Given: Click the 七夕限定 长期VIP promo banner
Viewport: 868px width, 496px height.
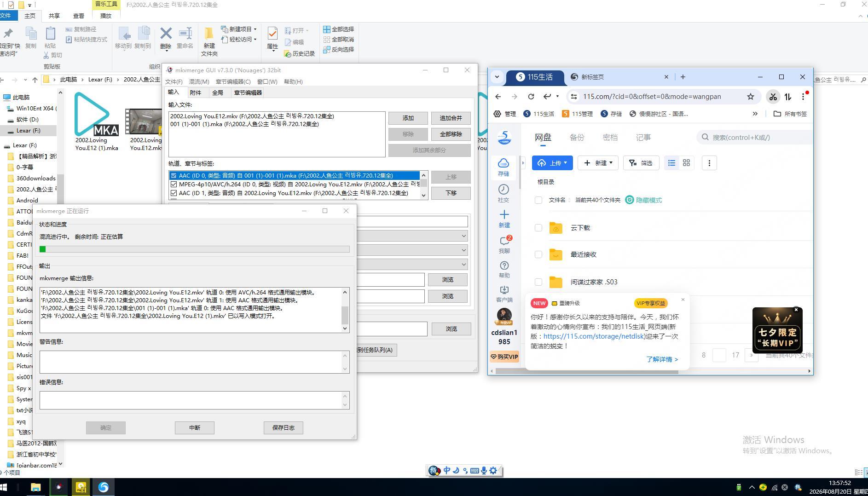Looking at the screenshot, I should [x=777, y=330].
